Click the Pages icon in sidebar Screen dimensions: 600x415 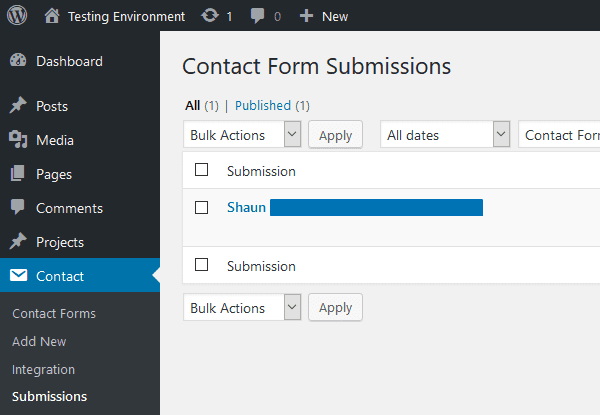(18, 174)
